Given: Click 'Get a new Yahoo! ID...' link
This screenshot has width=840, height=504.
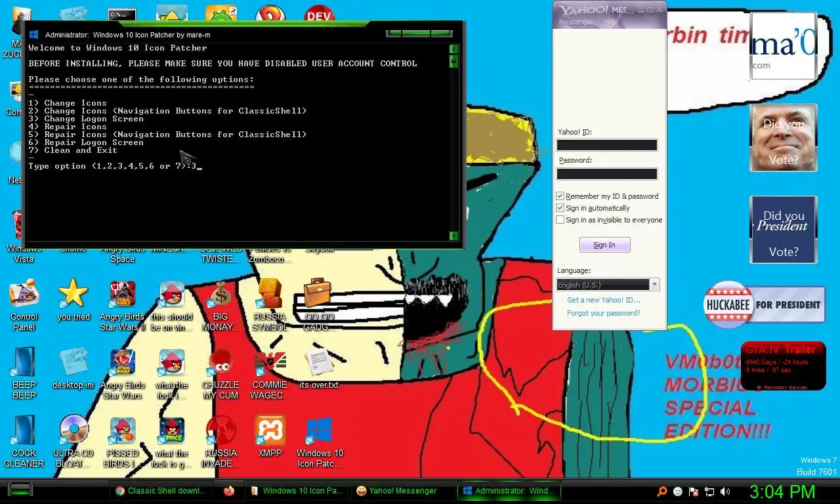Looking at the screenshot, I should point(604,300).
